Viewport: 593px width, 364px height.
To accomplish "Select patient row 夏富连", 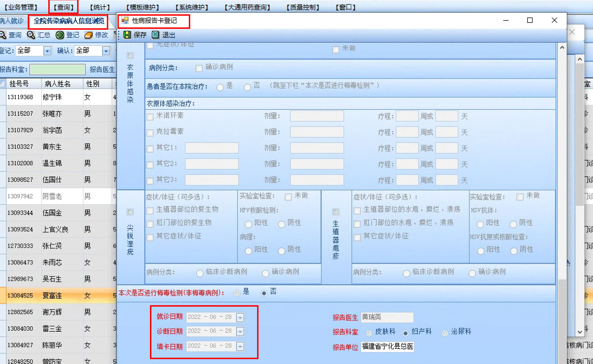I will point(52,295).
